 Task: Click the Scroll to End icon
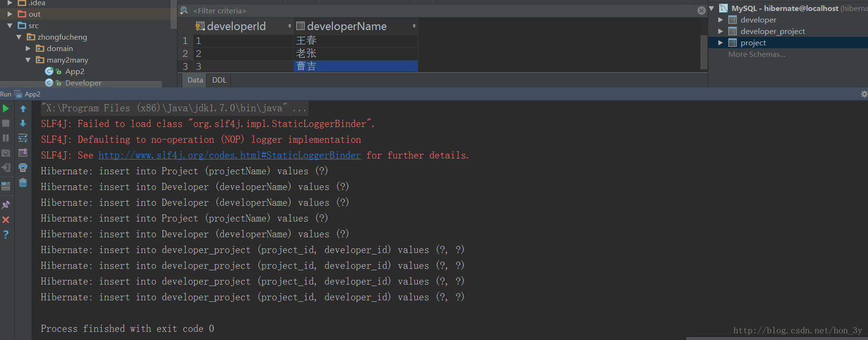[x=23, y=153]
